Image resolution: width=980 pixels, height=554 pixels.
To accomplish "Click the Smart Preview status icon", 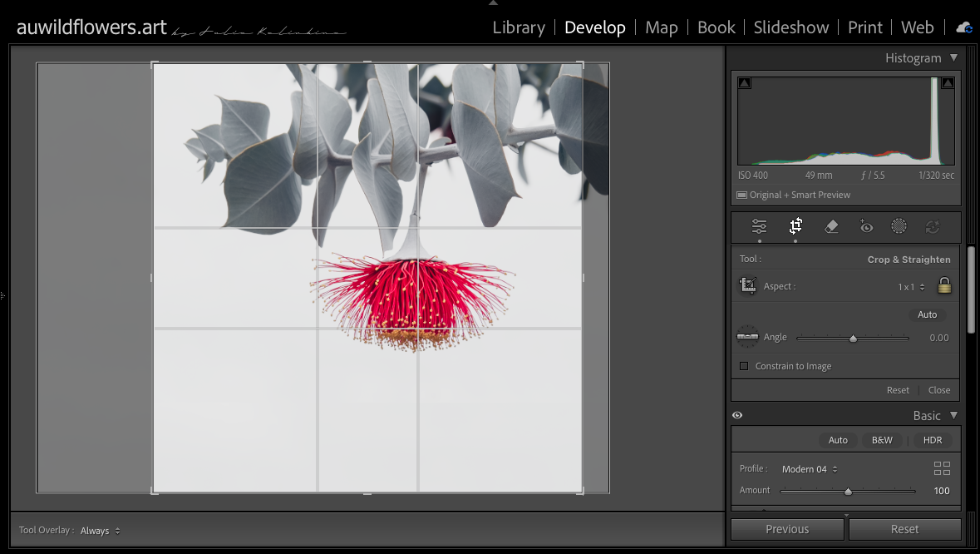I will 742,195.
